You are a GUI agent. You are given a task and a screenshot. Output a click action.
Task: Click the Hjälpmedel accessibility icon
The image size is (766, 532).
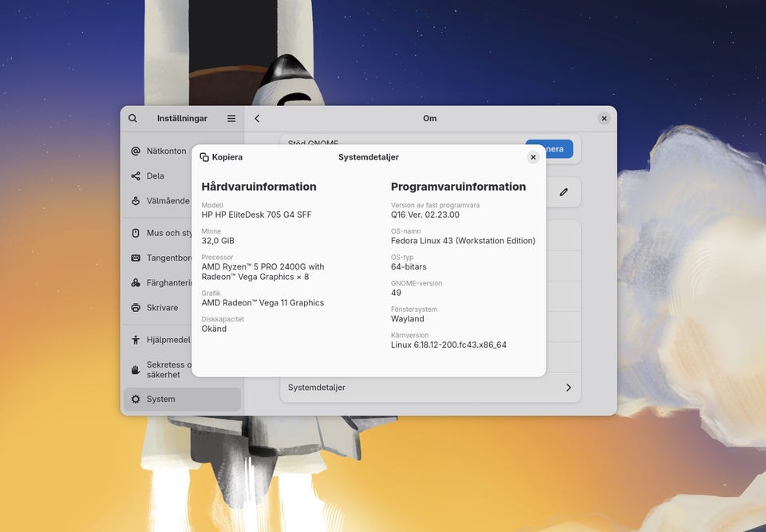pyautogui.click(x=136, y=340)
